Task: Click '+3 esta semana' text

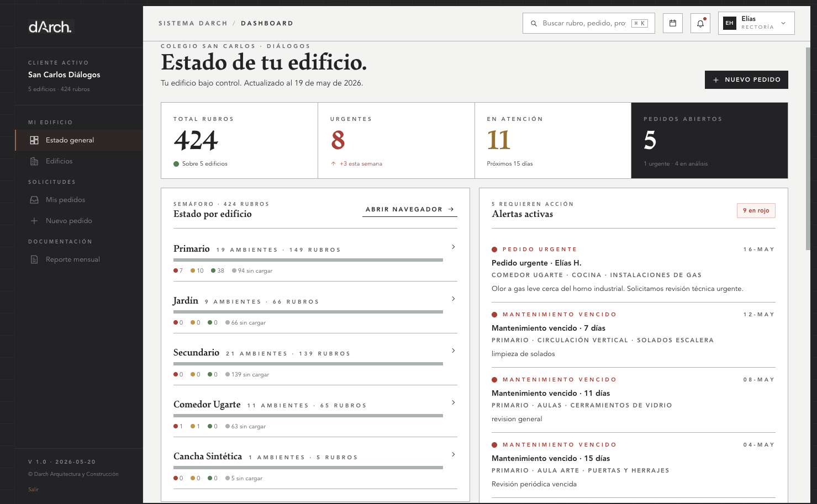Action: (361, 164)
